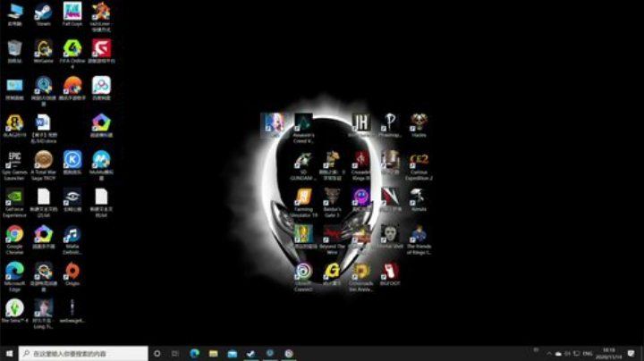This screenshot has width=644, height=361.
Task: Launch the Fall Guys shortcut
Action: 72,14
